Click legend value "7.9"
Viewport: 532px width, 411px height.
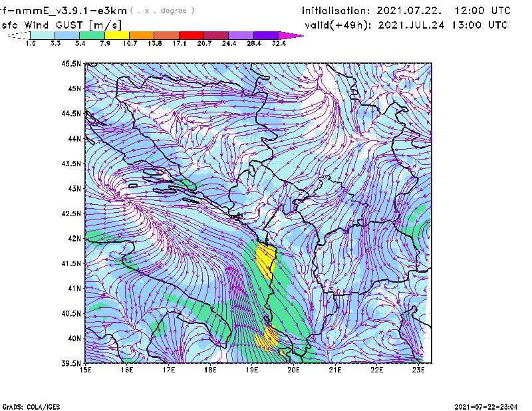[x=105, y=43]
